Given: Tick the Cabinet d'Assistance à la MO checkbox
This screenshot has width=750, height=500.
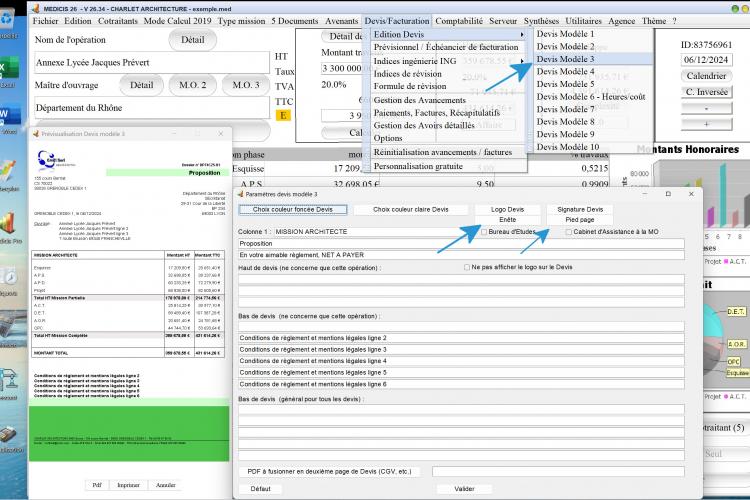Looking at the screenshot, I should [569, 232].
